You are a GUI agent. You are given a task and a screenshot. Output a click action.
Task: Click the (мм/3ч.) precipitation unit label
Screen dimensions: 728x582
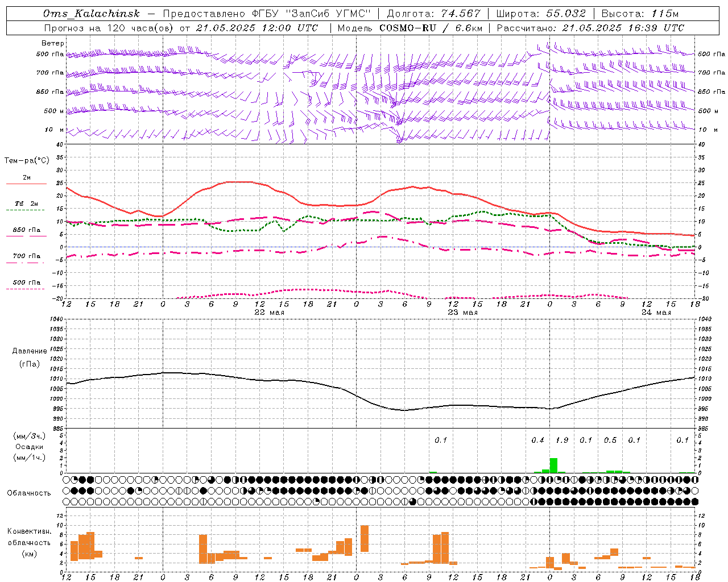pyautogui.click(x=30, y=436)
